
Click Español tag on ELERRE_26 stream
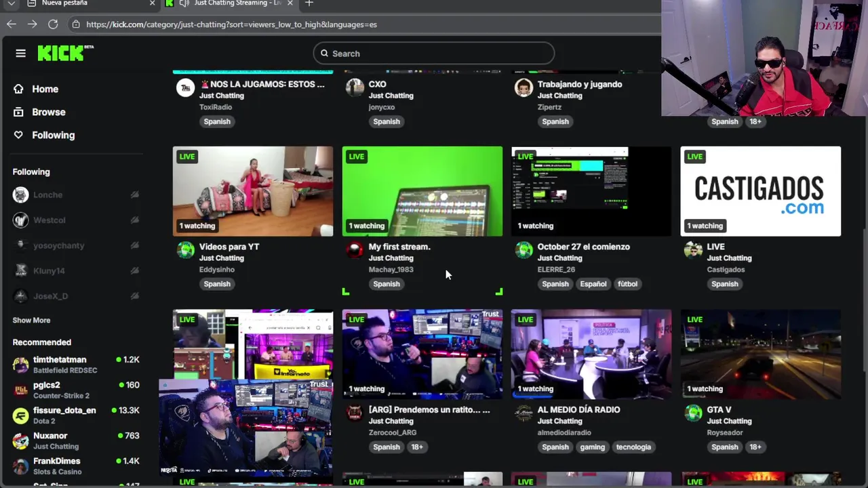tap(593, 284)
